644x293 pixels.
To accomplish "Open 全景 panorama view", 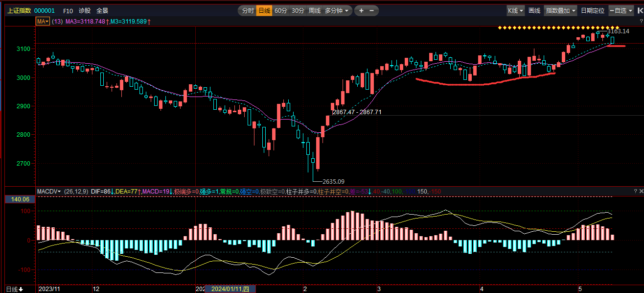I will (102, 10).
